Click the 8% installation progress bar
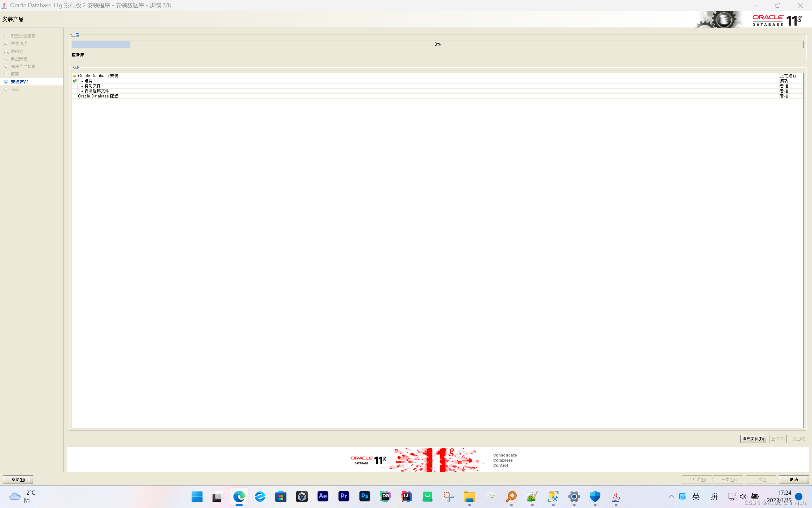The width and height of the screenshot is (812, 508). [437, 44]
